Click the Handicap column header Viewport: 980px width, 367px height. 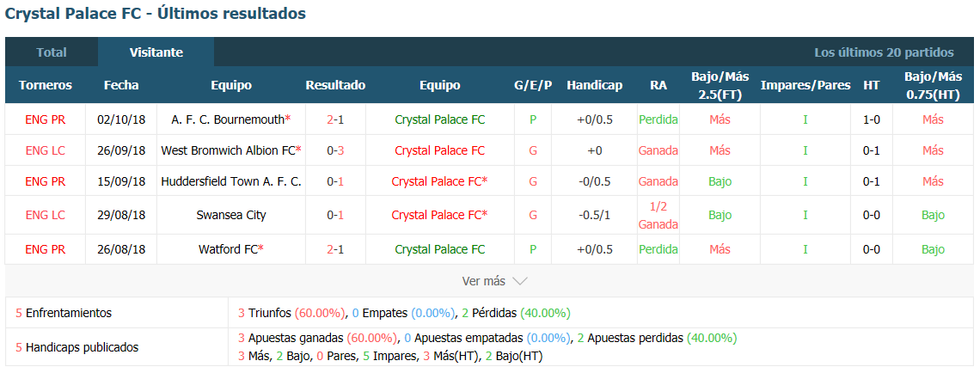coord(594,85)
